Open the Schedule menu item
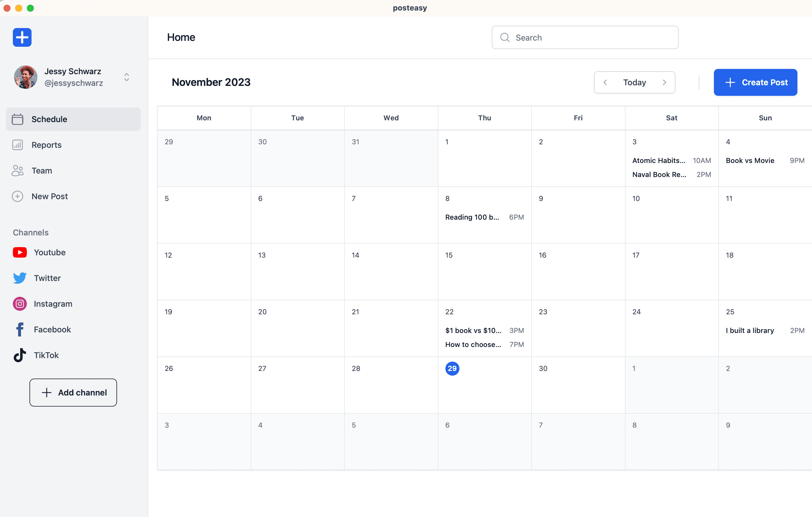Screen dimensions: 812x517 tap(73, 119)
